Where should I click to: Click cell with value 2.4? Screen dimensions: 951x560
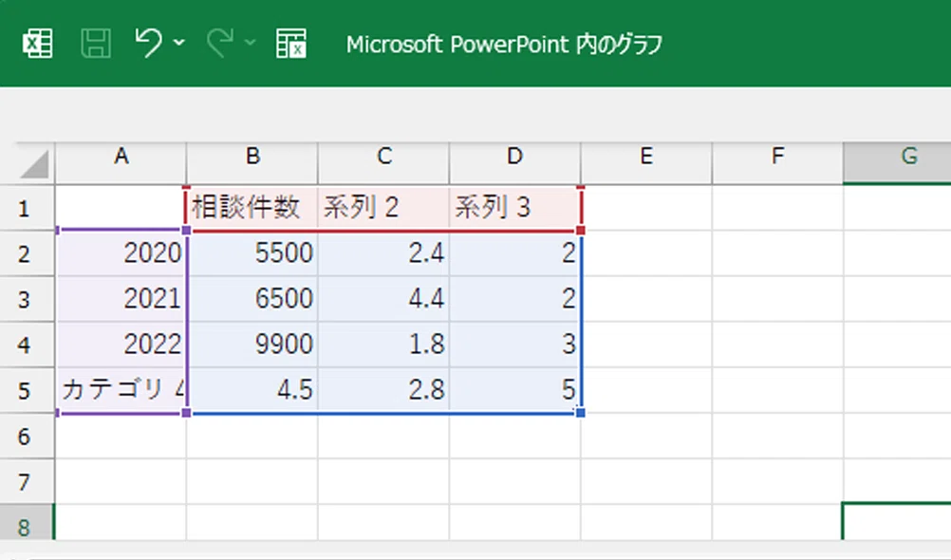[384, 253]
